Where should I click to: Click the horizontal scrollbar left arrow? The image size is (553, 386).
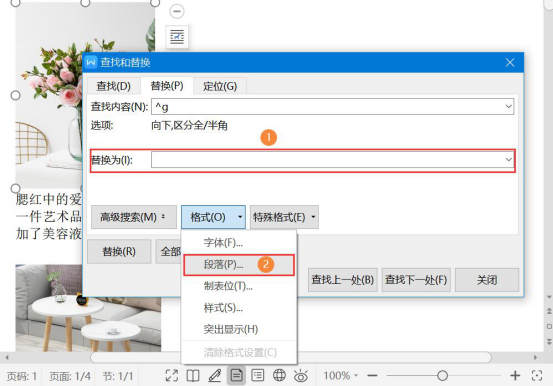(7, 357)
